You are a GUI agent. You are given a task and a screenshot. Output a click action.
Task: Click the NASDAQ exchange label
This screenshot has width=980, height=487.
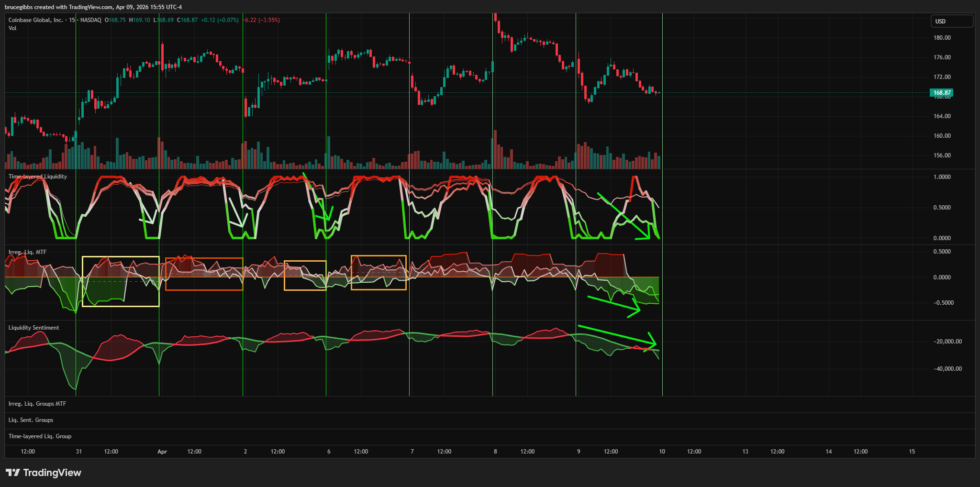pos(90,20)
